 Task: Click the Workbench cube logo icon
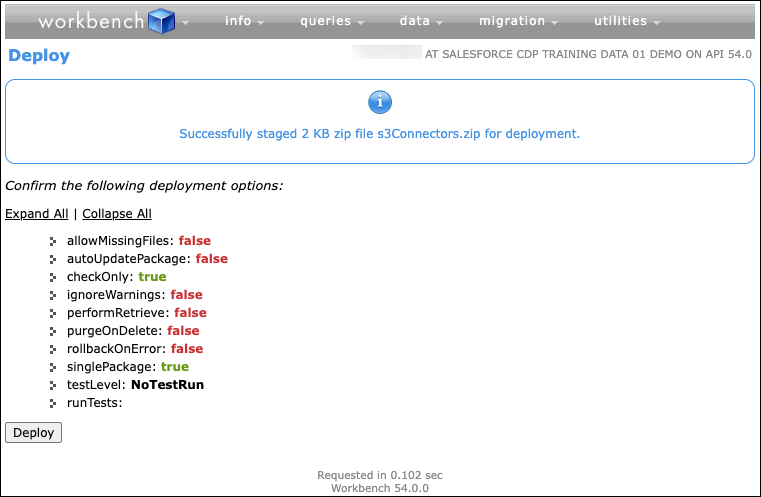coord(162,21)
